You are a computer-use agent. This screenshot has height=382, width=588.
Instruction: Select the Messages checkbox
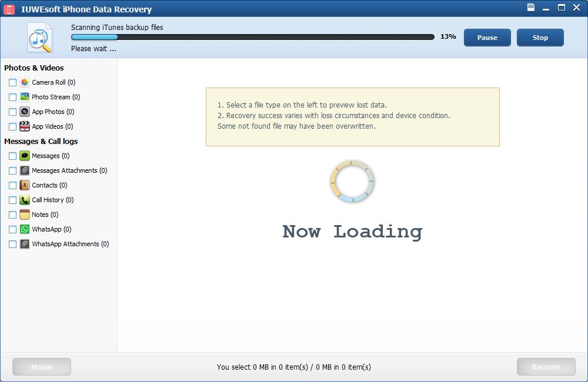12,156
